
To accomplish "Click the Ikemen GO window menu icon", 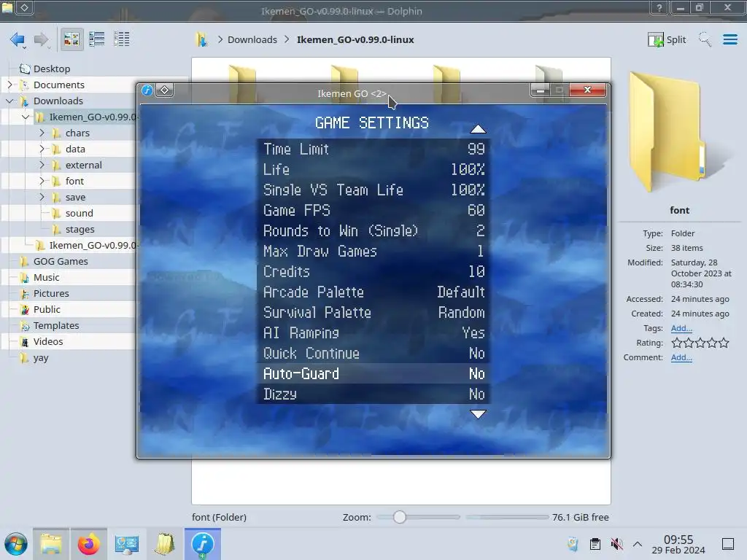I will coord(147,90).
